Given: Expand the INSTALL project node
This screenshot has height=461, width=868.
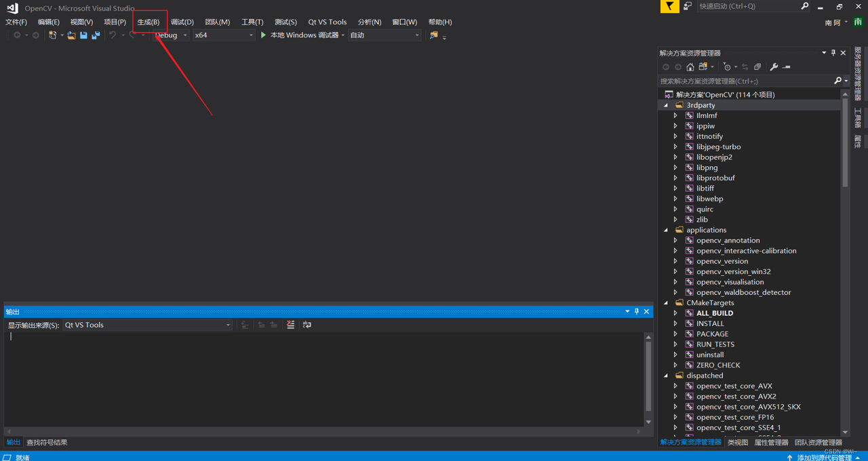Looking at the screenshot, I should [x=675, y=323].
